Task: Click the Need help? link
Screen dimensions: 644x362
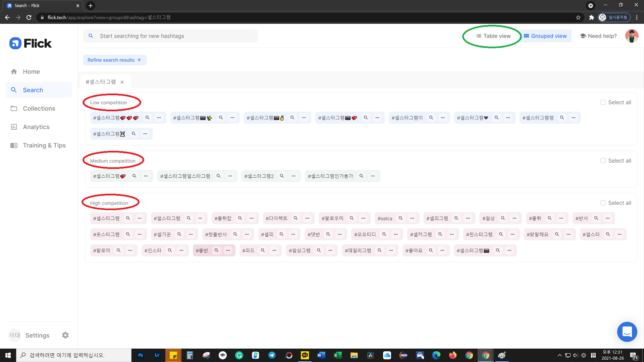Action: click(x=599, y=36)
